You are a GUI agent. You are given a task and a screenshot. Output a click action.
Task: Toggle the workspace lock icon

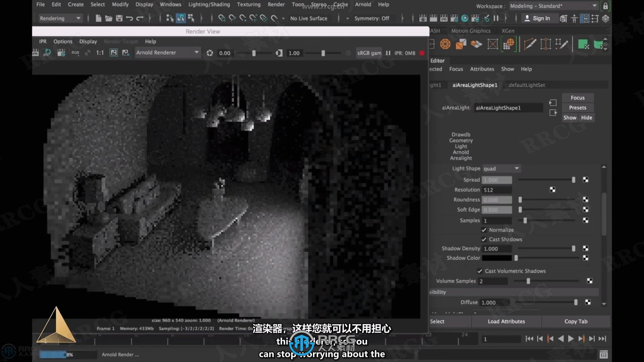(x=605, y=6)
